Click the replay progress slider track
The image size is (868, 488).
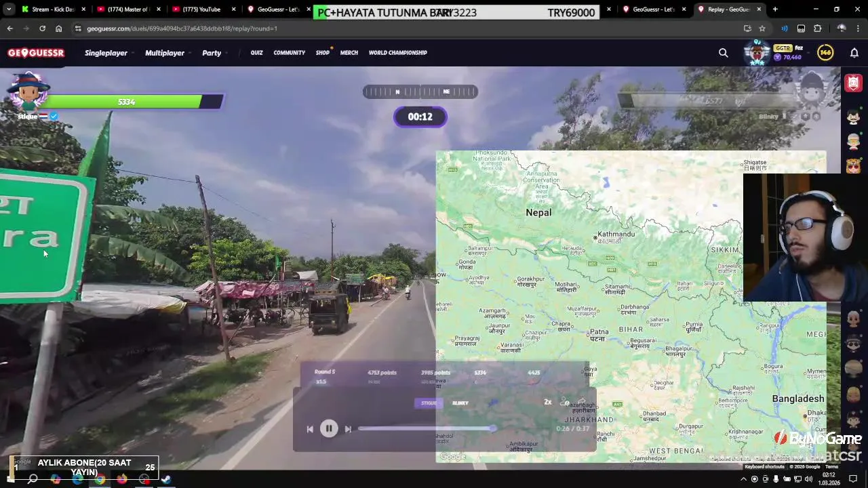pyautogui.click(x=427, y=428)
